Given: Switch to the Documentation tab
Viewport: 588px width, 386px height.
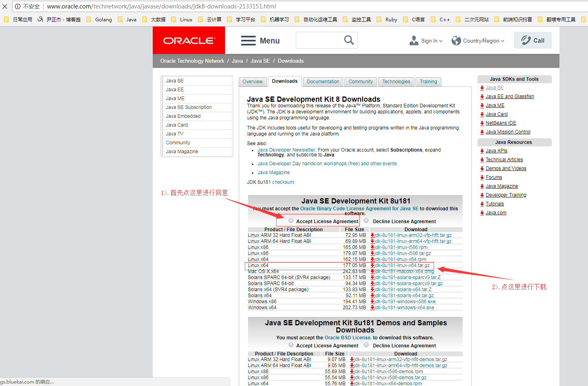Looking at the screenshot, I should click(x=323, y=82).
